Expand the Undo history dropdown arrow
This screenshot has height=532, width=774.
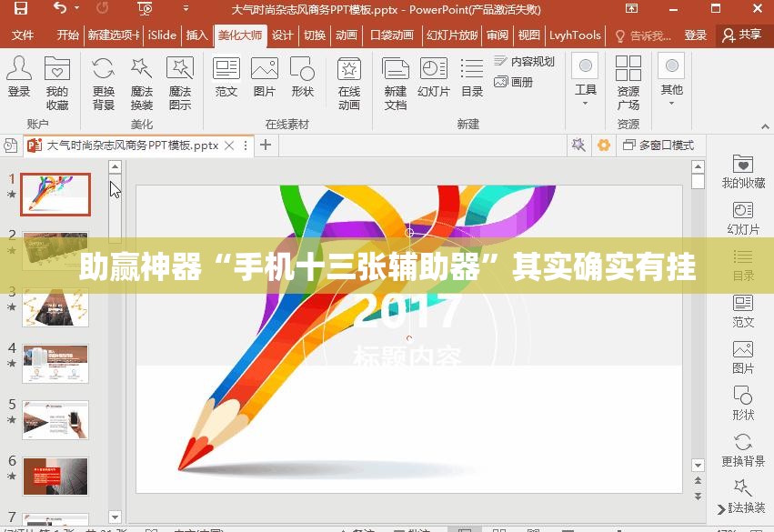pyautogui.click(x=76, y=8)
